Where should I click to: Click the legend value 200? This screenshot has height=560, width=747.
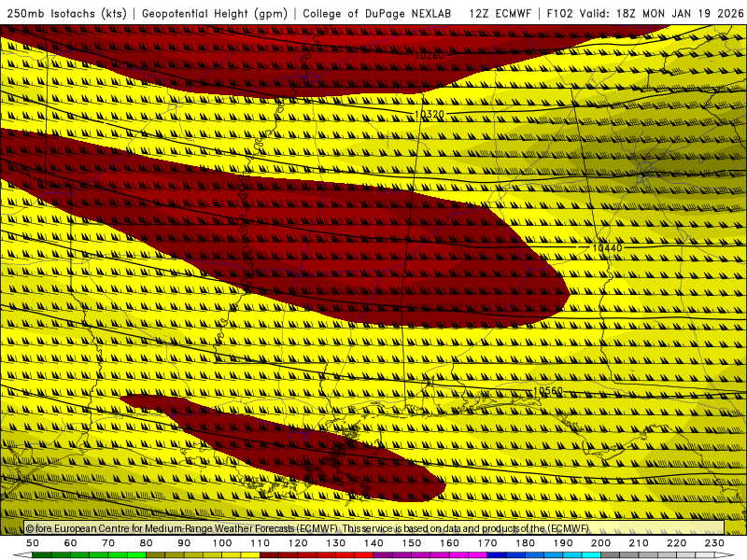(601, 543)
